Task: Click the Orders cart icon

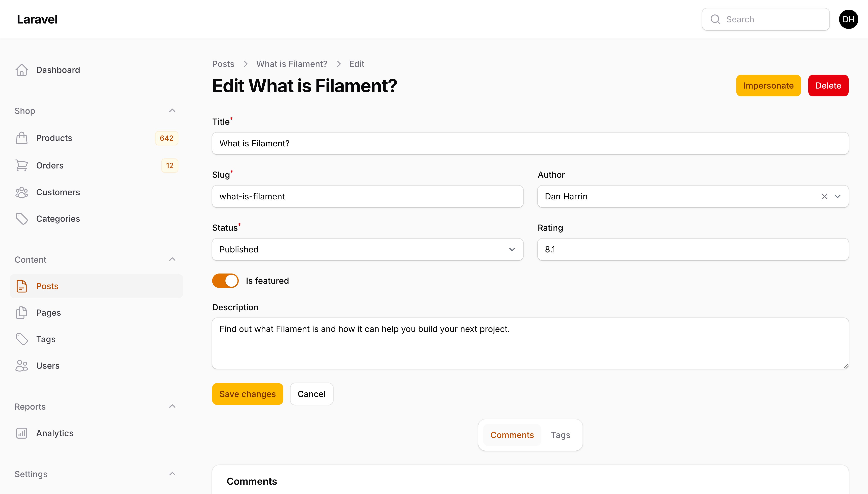Action: [21, 166]
